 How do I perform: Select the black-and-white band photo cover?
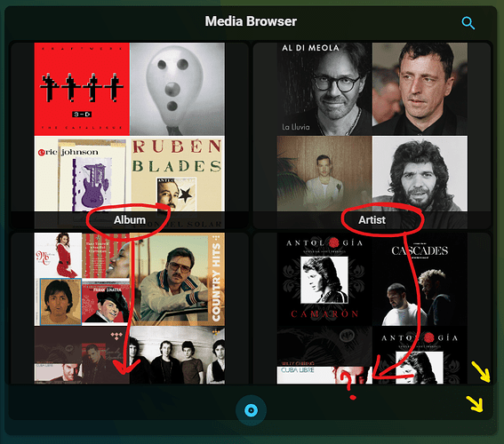tap(177, 355)
